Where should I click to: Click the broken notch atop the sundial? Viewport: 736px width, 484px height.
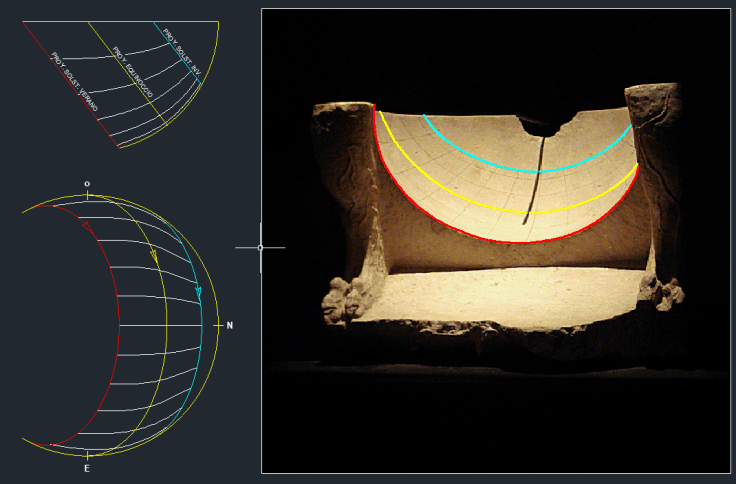[546, 125]
